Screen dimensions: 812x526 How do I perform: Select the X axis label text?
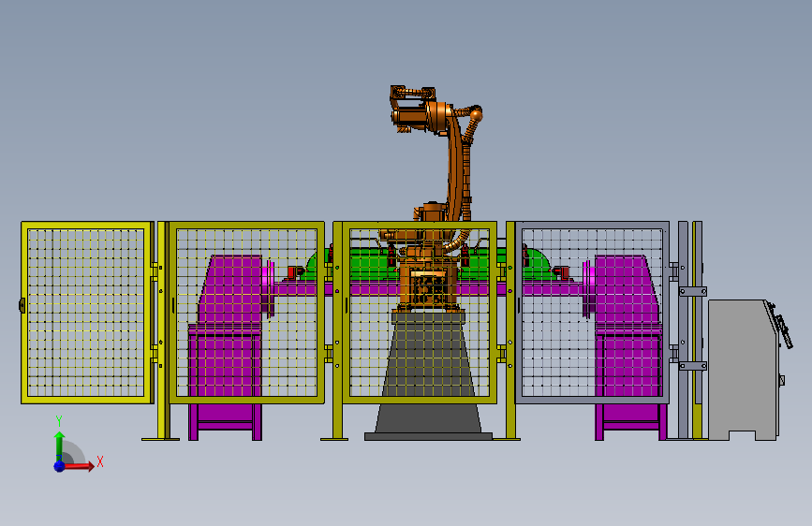[x=100, y=461]
